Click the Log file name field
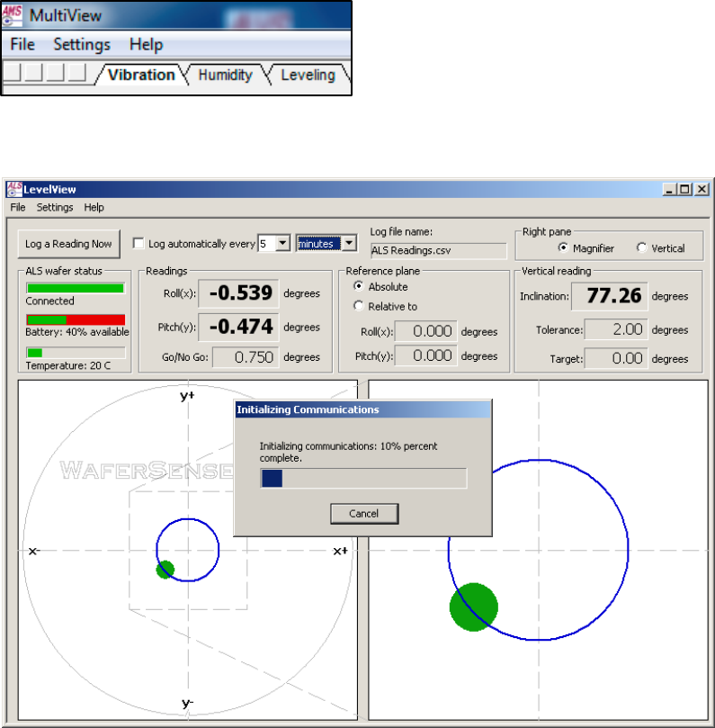 pos(438,251)
